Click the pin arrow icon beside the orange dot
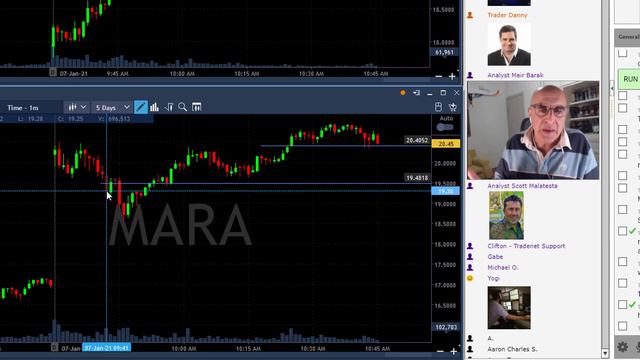Viewport: 640px width, 360px height. pos(416,93)
